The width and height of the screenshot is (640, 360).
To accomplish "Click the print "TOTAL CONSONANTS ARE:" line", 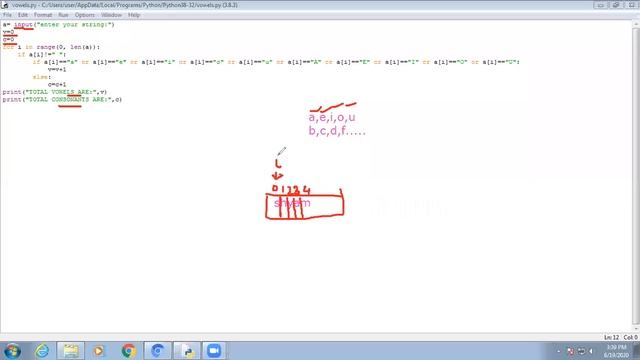I will tap(62, 100).
